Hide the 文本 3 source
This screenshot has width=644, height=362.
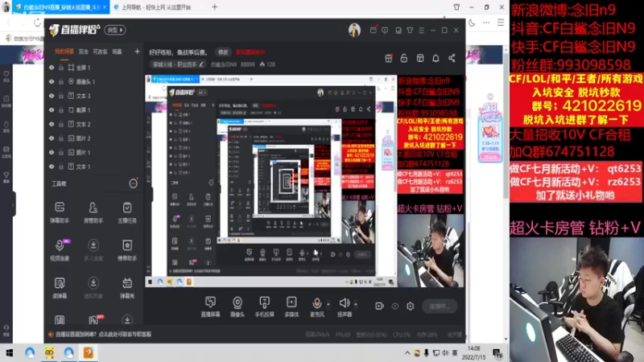click(52, 96)
